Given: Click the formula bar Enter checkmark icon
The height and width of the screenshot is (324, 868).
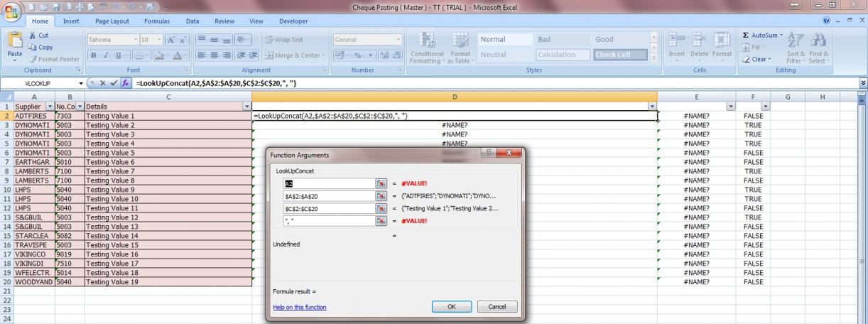Looking at the screenshot, I should (113, 83).
